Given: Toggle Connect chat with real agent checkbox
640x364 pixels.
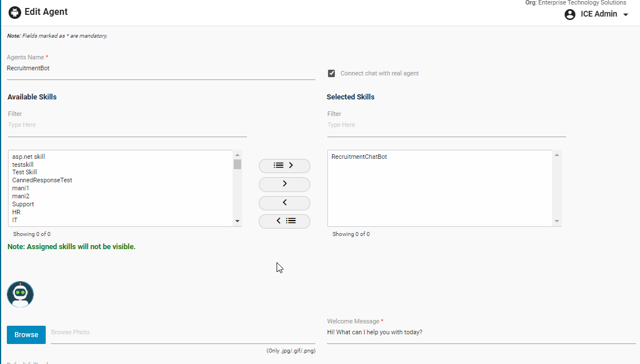Looking at the screenshot, I should pos(331,73).
